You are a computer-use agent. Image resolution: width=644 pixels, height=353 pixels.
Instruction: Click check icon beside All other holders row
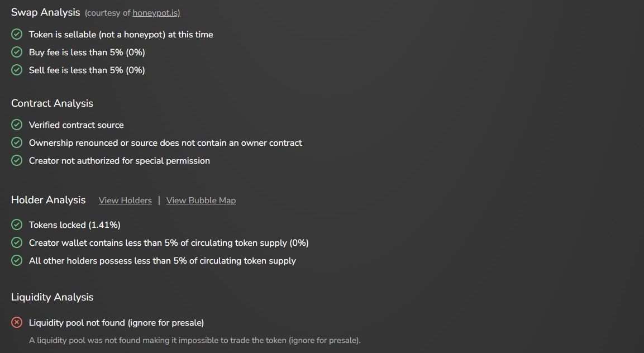17,261
